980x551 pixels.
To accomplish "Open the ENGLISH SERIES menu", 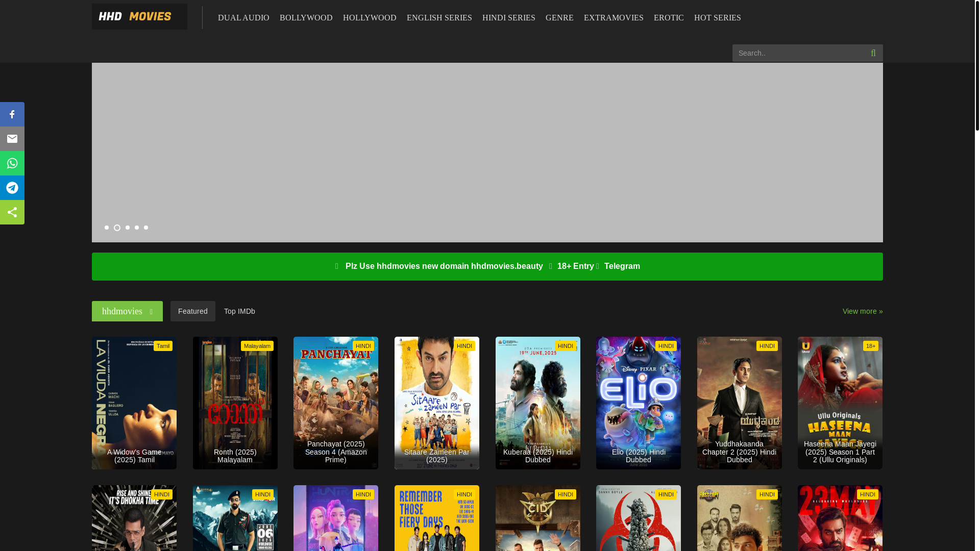I will [439, 18].
